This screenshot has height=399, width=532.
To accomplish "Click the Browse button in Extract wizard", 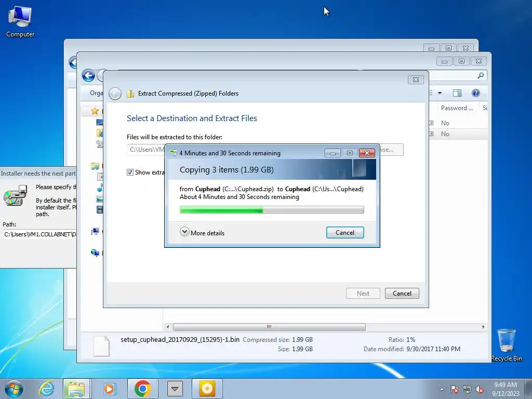I will [392, 150].
